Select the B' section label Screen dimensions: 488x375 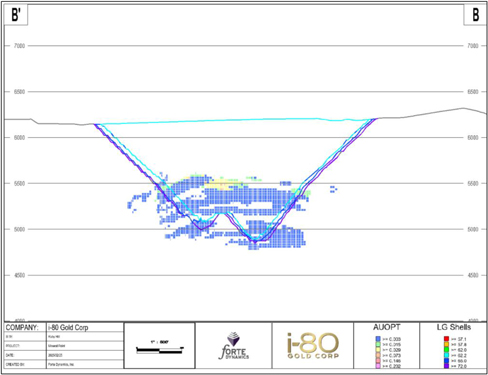coord(16,15)
